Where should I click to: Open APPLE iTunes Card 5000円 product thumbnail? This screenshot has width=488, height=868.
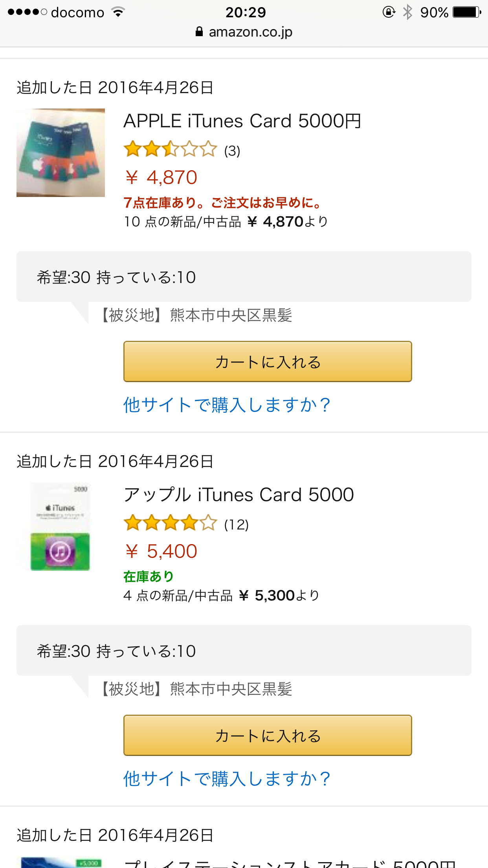(61, 153)
